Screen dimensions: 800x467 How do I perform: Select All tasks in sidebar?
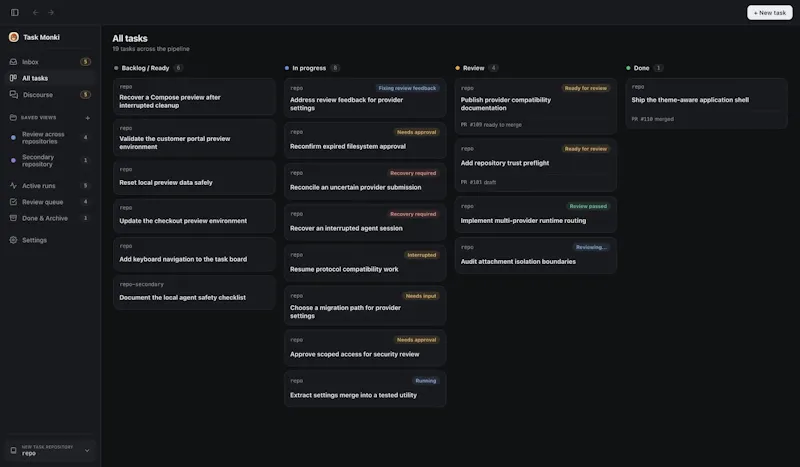[50, 78]
